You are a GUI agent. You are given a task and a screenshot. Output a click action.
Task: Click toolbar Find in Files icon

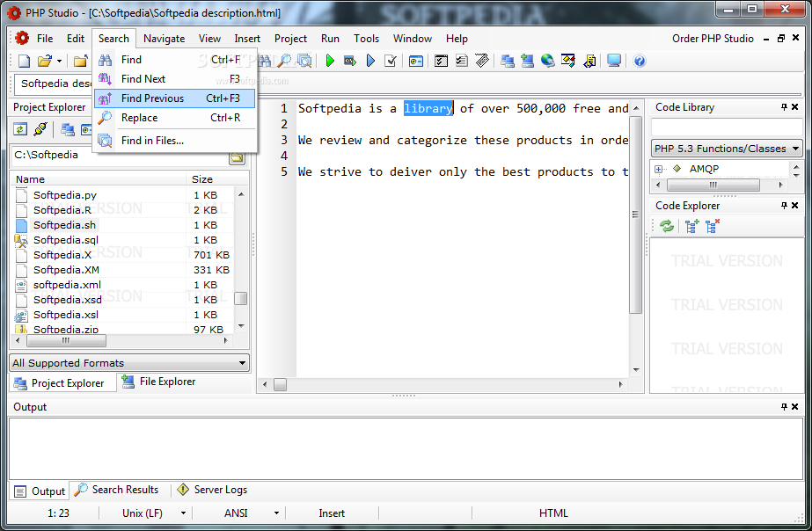click(x=304, y=61)
